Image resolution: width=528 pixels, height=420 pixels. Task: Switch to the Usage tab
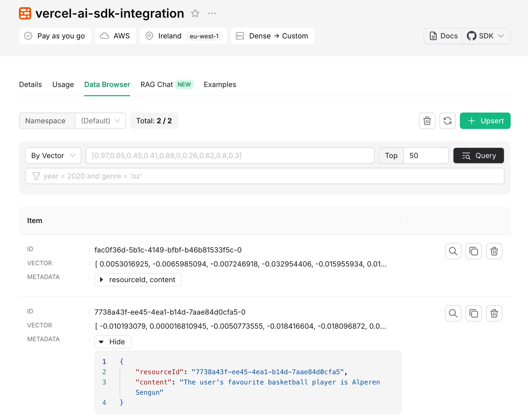click(x=63, y=84)
